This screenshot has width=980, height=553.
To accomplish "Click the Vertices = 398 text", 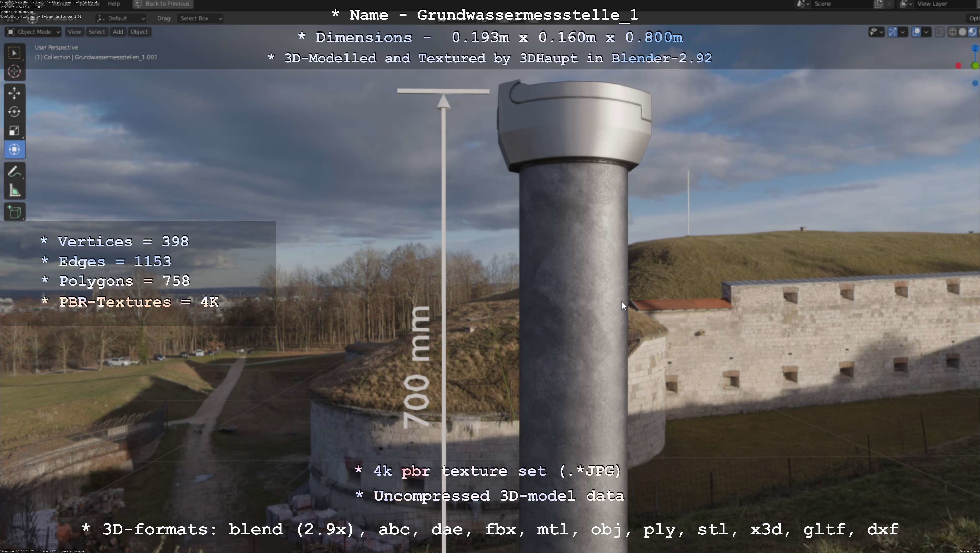I will click(x=114, y=241).
